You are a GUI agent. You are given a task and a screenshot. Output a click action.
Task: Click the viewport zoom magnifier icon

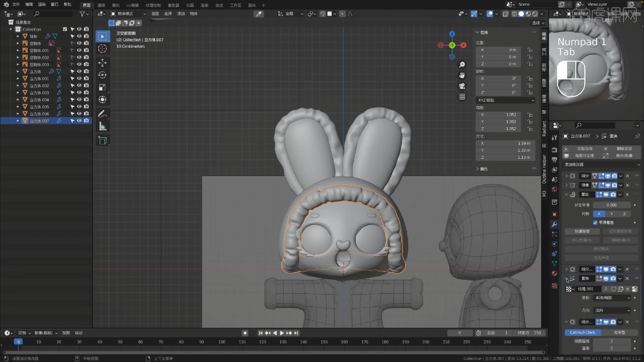click(x=462, y=65)
